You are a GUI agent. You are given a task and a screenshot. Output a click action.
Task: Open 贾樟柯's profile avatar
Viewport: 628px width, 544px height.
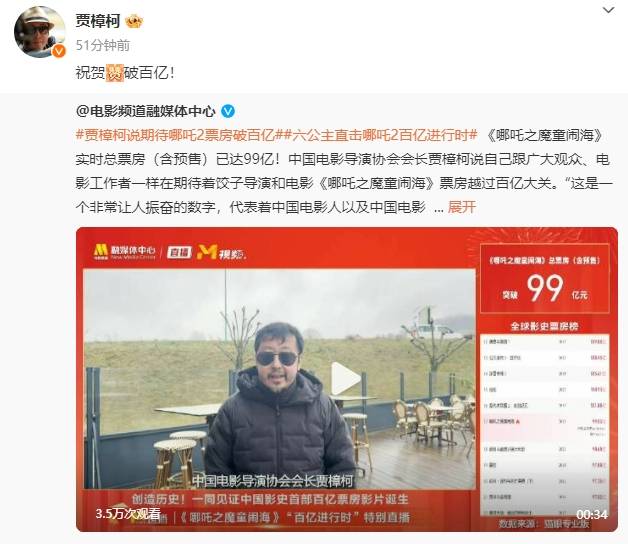(40, 32)
